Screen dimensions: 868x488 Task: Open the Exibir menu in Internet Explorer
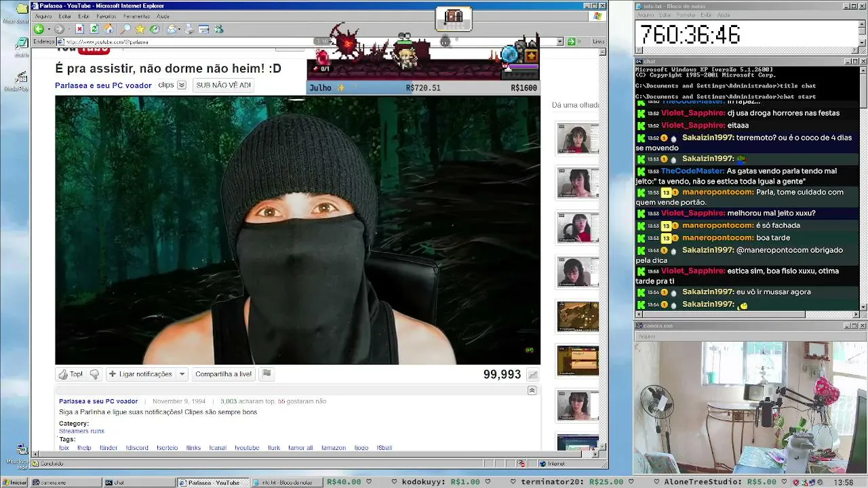coord(83,16)
